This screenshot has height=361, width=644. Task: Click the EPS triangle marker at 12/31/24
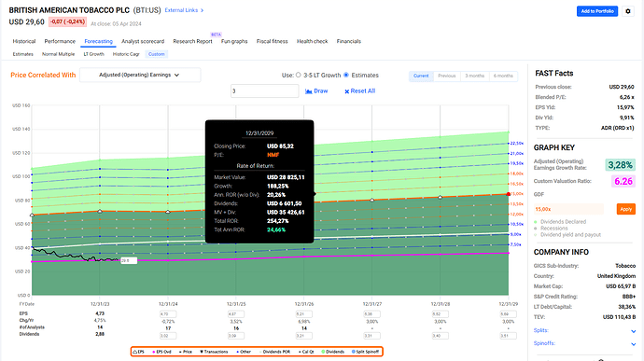[168, 212]
